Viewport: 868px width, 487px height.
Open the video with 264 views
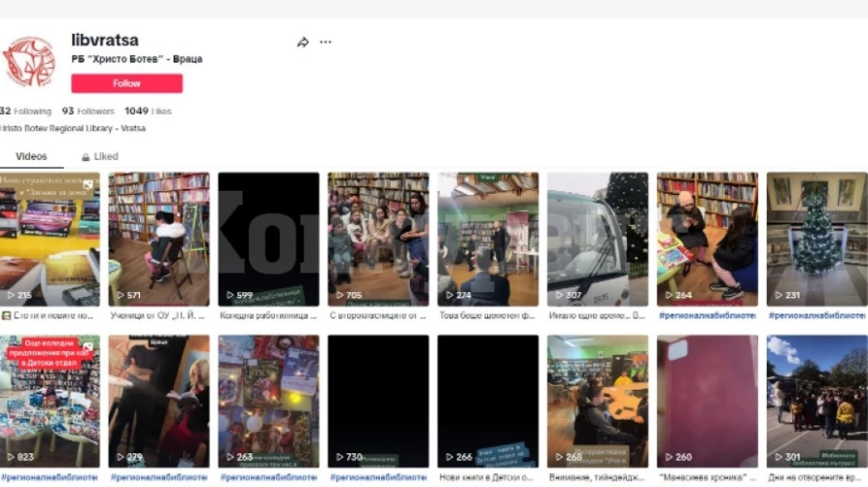707,239
